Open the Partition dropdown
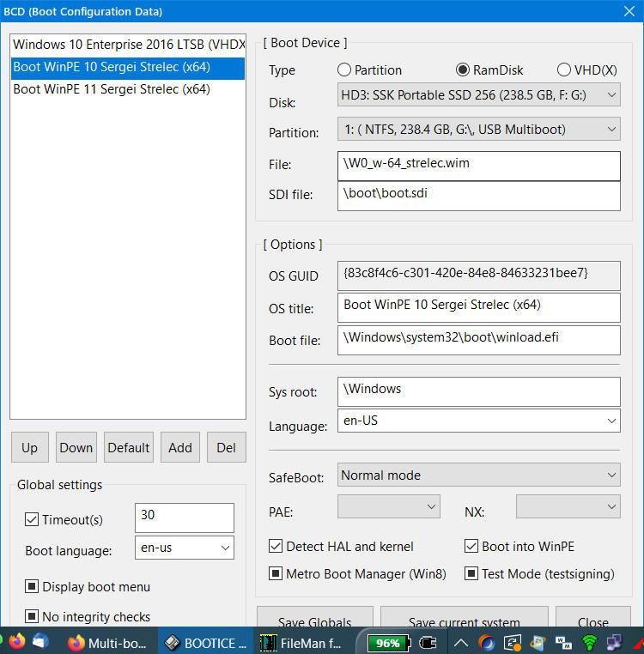 pyautogui.click(x=479, y=130)
